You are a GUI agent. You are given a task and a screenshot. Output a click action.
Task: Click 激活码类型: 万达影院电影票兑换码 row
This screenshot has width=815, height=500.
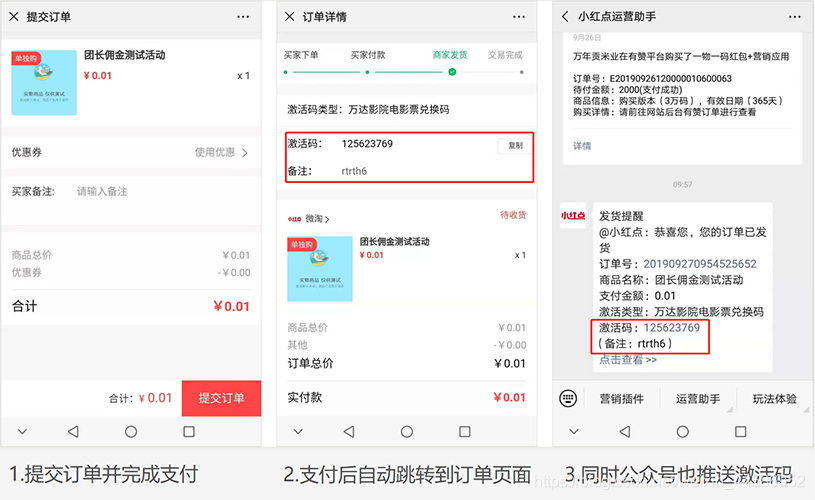pos(369,110)
